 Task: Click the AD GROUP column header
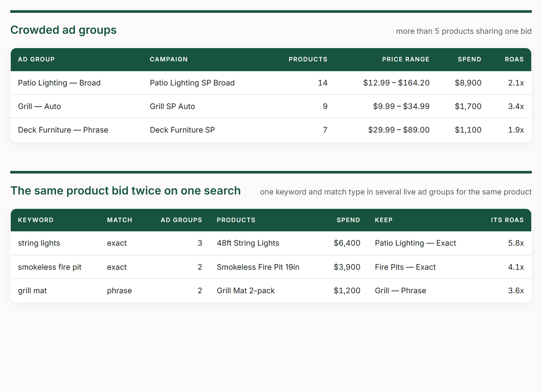pyautogui.click(x=36, y=59)
